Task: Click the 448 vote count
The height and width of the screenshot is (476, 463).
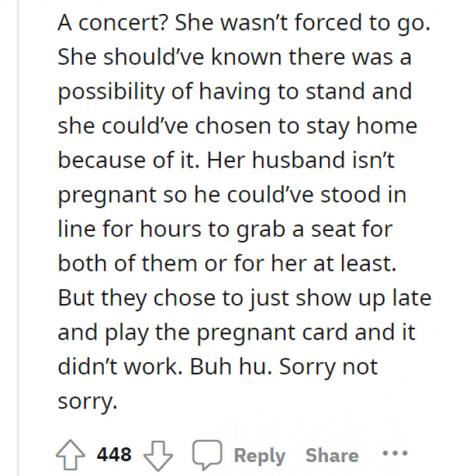Action: (114, 455)
